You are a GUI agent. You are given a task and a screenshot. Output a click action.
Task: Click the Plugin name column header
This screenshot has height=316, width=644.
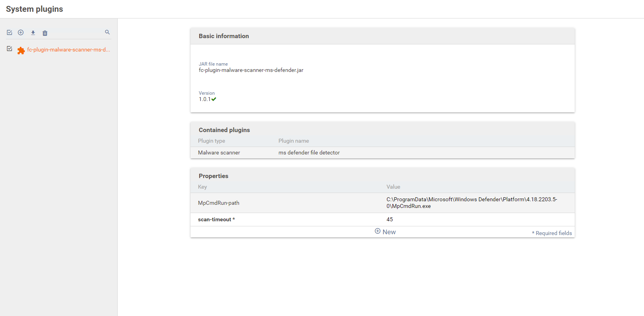(x=294, y=141)
